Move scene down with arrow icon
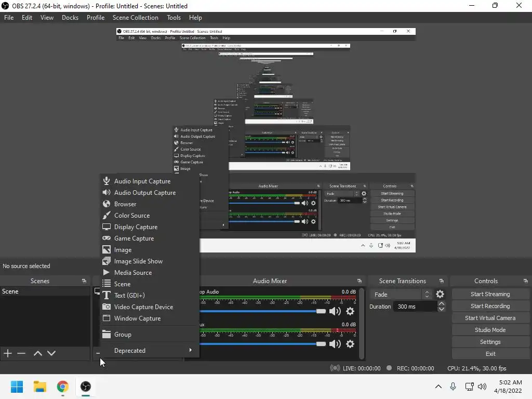Image resolution: width=532 pixels, height=399 pixels. pyautogui.click(x=51, y=353)
